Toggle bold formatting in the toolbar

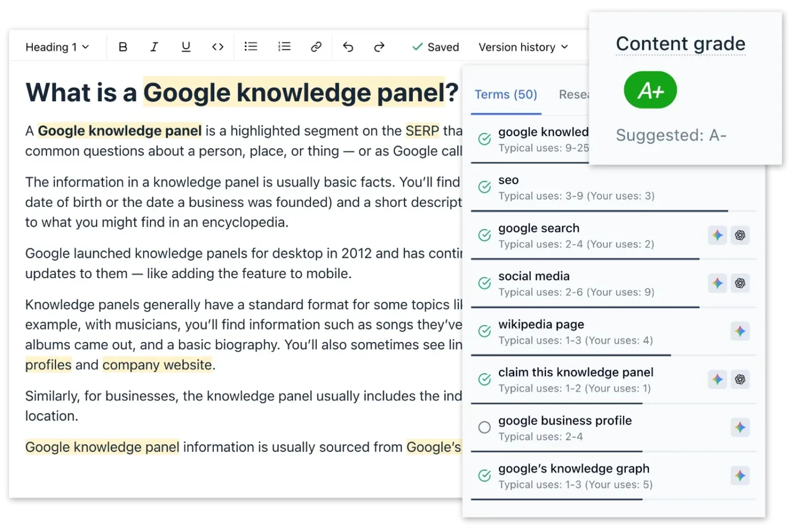[x=123, y=47]
